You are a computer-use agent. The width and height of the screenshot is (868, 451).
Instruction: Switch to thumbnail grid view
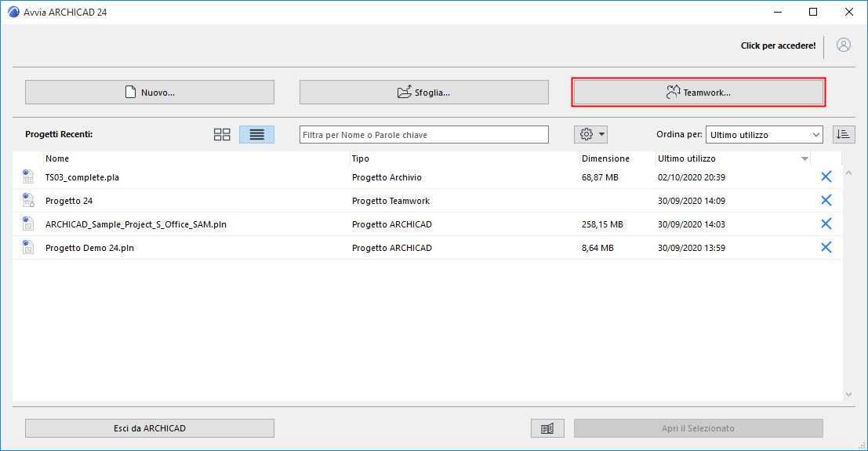pyautogui.click(x=222, y=135)
